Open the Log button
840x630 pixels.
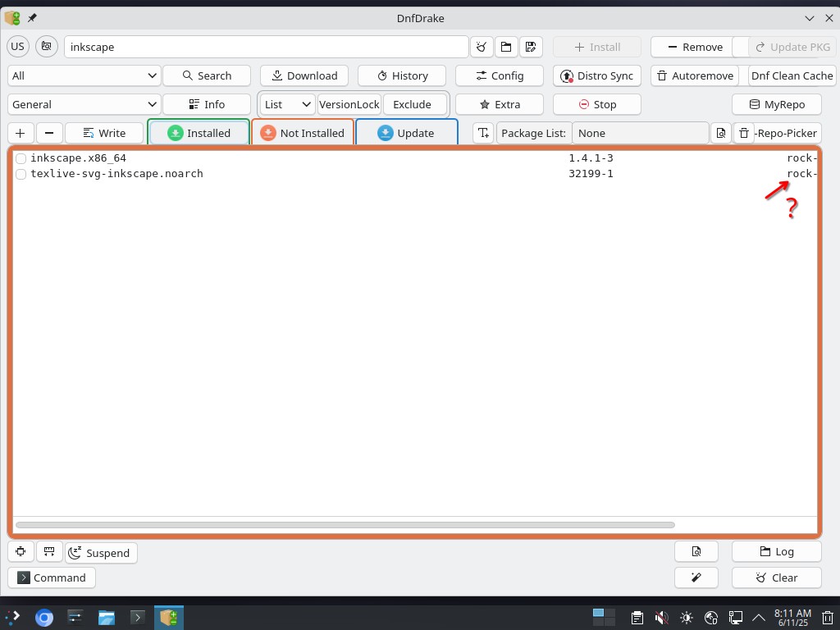point(777,552)
